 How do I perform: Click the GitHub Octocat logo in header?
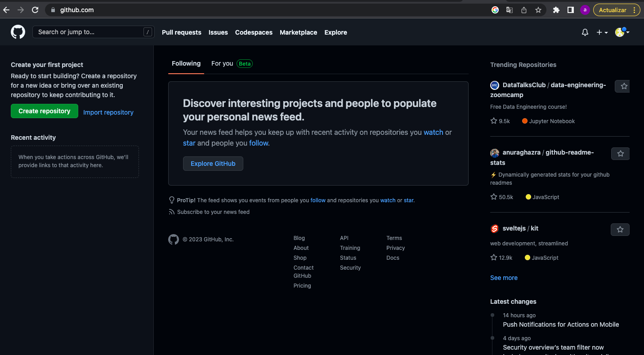pos(18,32)
